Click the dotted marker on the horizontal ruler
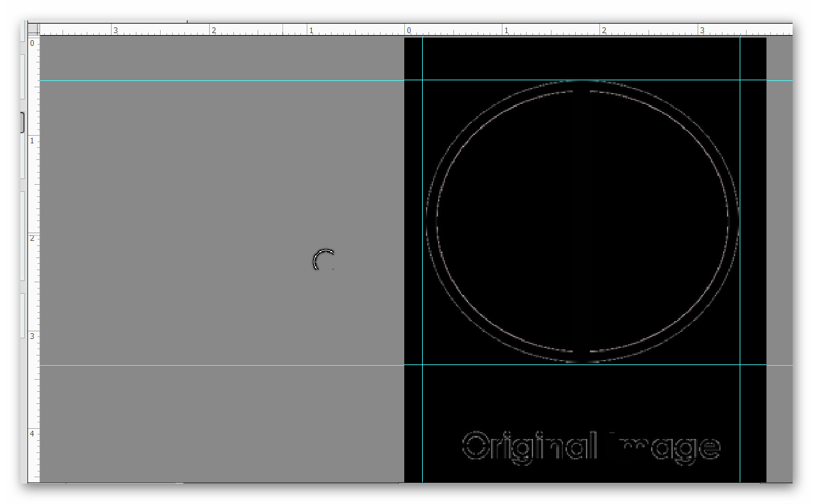Viewport: 813px width, 504px height. 283,29
